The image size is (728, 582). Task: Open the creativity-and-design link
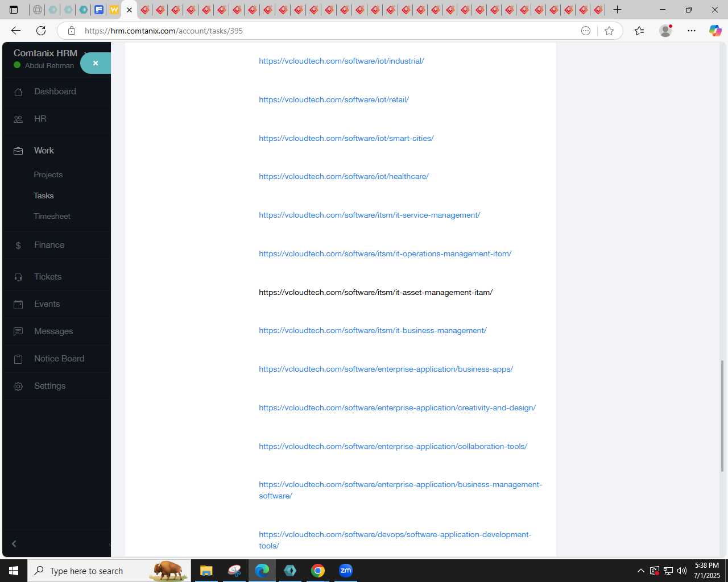pos(397,408)
